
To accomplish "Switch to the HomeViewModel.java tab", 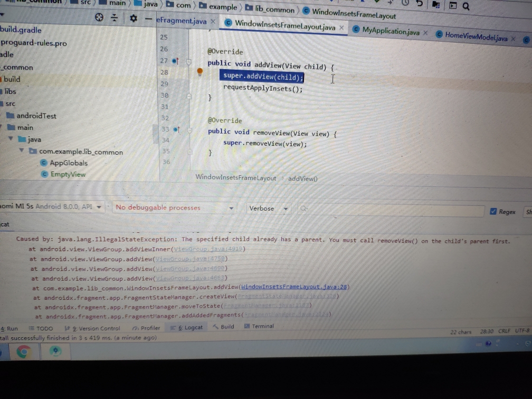I will 476,36.
